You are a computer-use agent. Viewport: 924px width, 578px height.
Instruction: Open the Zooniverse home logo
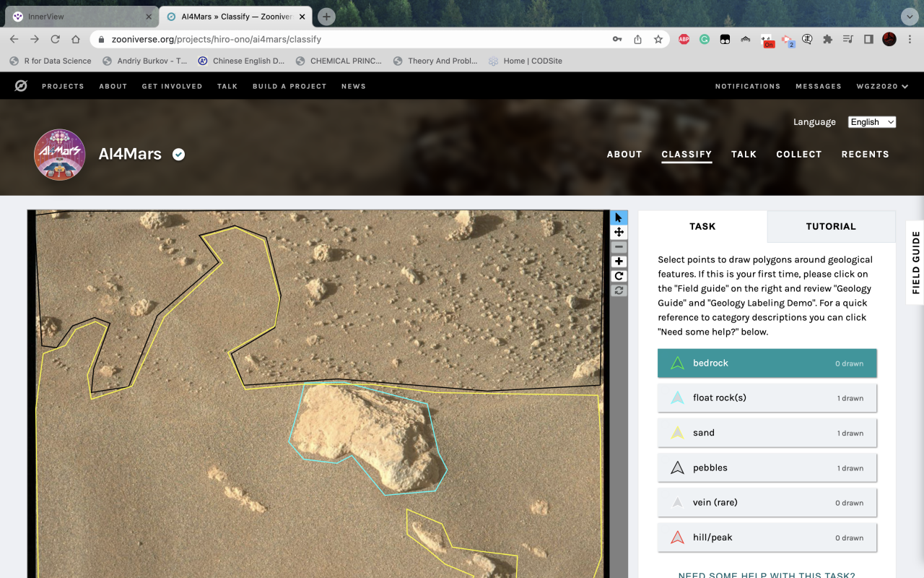click(x=21, y=86)
